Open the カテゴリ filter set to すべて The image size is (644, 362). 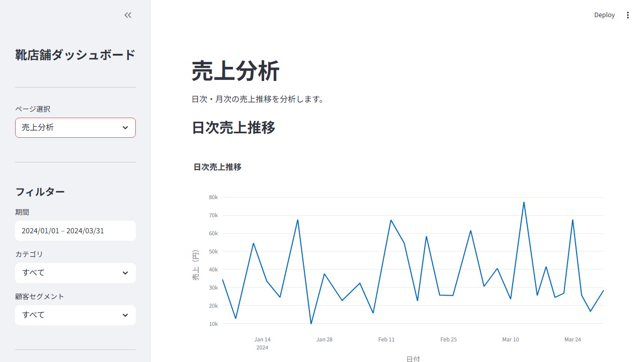point(75,273)
